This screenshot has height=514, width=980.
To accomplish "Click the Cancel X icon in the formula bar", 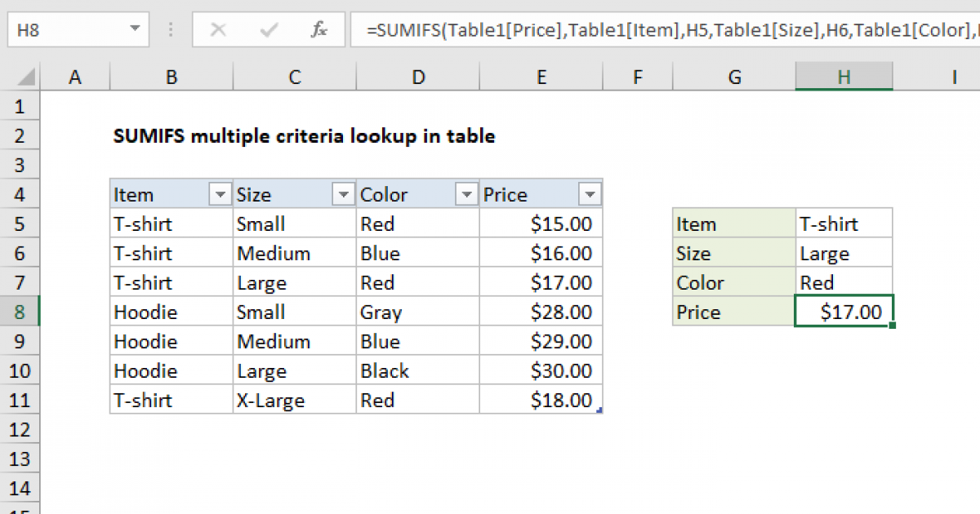I will [219, 30].
